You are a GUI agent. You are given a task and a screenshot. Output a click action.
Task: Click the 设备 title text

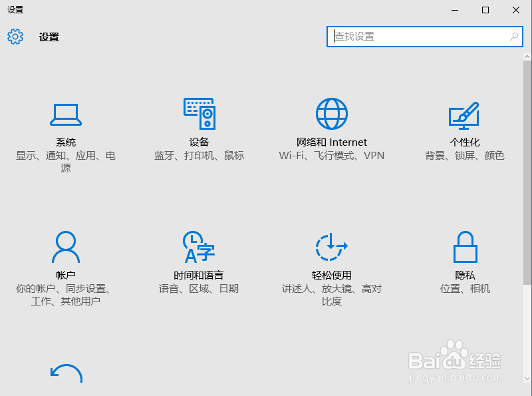coord(199,142)
